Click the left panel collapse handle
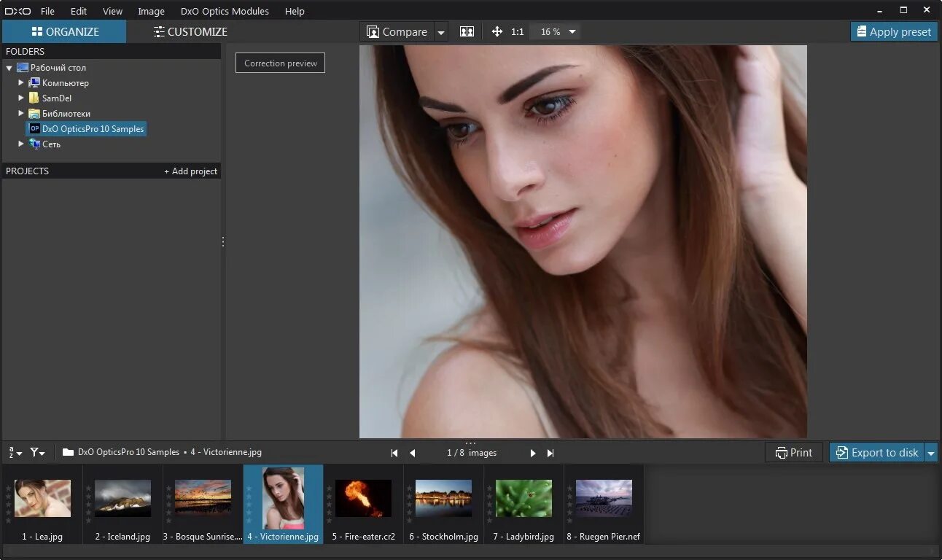 click(223, 241)
